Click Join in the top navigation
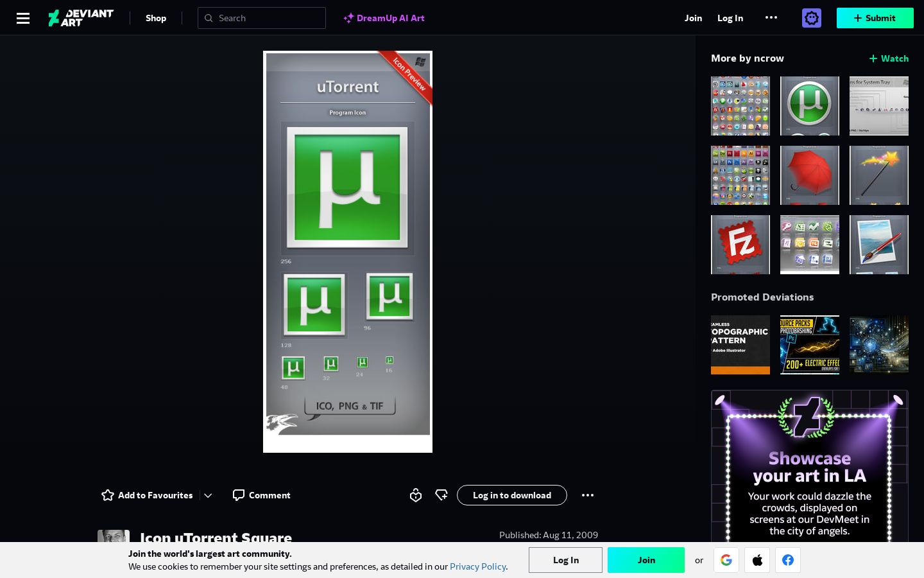Screen dimensions: 924x578 (x=693, y=18)
